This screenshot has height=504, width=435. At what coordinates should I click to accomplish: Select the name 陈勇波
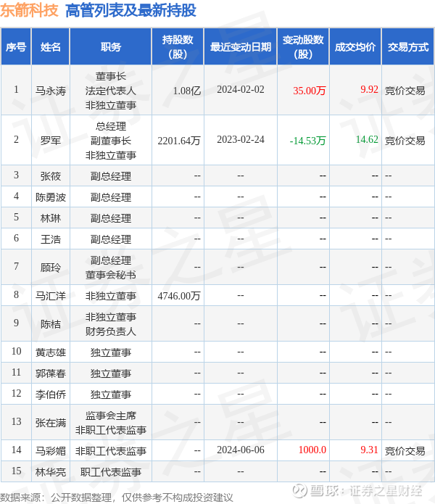[51, 197]
